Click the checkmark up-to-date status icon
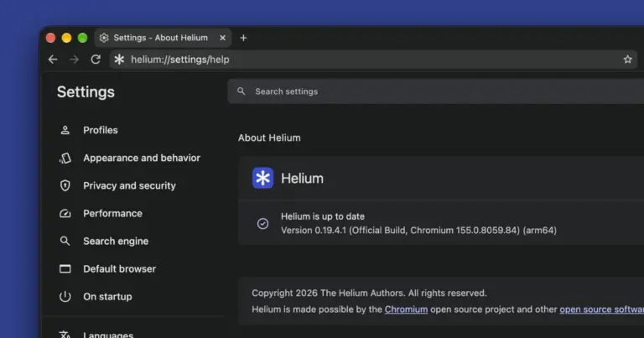Viewport: 644px width, 338px height. click(x=262, y=223)
